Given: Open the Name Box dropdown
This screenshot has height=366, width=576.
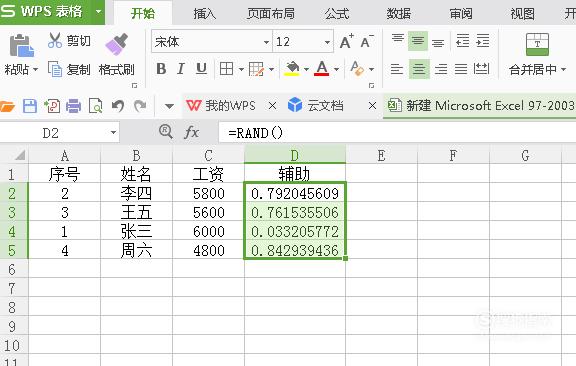Looking at the screenshot, I should (x=114, y=133).
